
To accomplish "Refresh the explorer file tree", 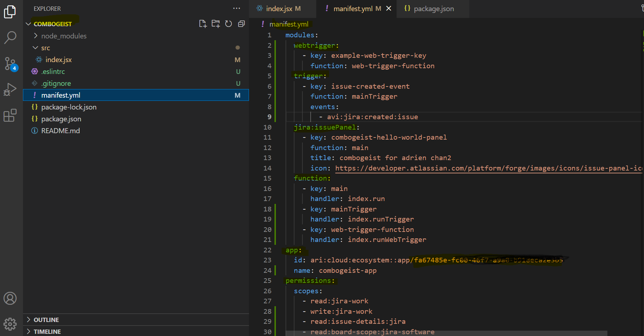I will coord(229,24).
